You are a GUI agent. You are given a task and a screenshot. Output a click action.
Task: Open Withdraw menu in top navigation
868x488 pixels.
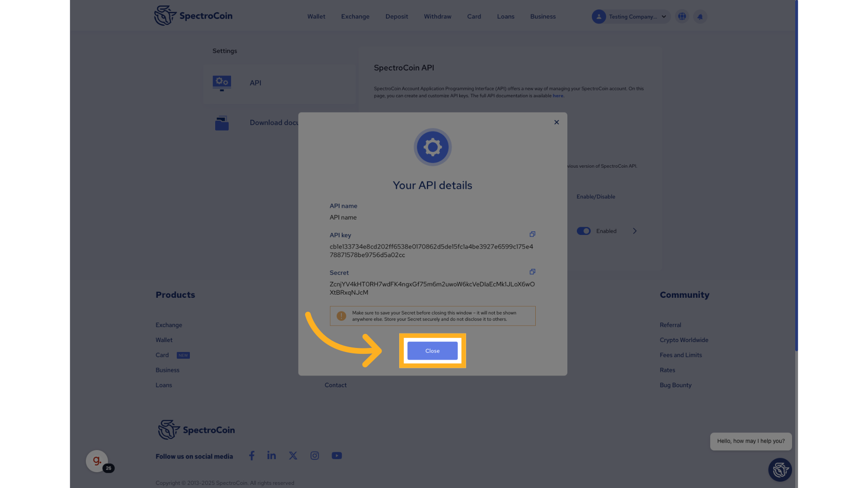tap(437, 17)
